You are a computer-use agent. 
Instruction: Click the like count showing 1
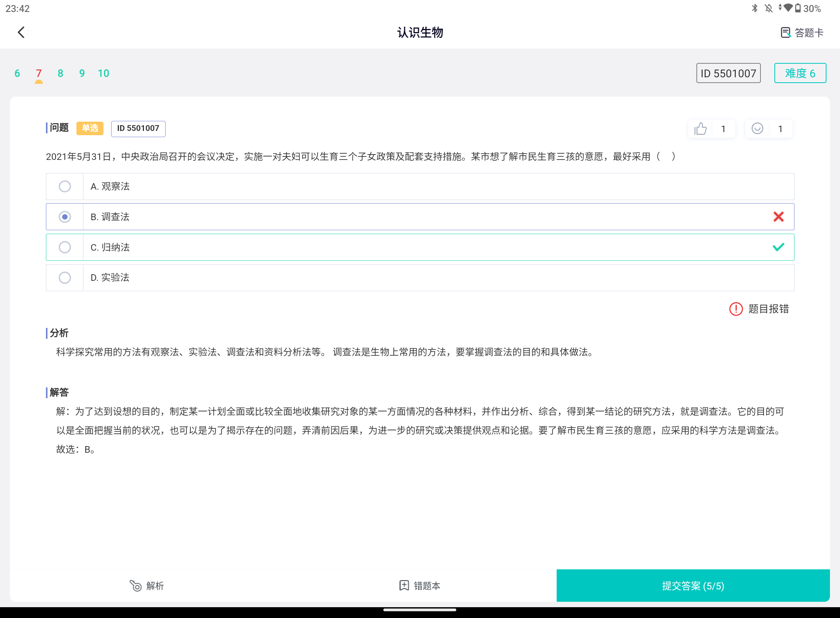click(723, 129)
